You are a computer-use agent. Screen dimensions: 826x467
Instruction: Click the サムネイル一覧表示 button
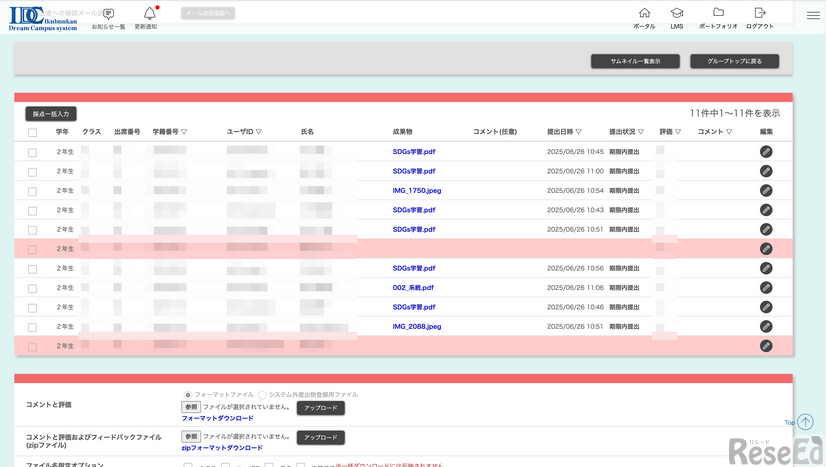pos(635,61)
